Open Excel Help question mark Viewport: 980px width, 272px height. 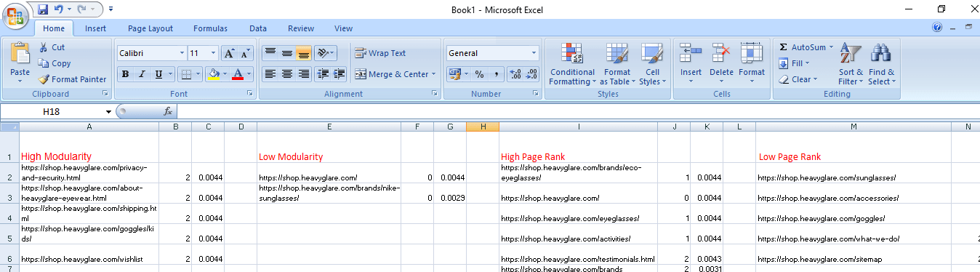(x=938, y=28)
